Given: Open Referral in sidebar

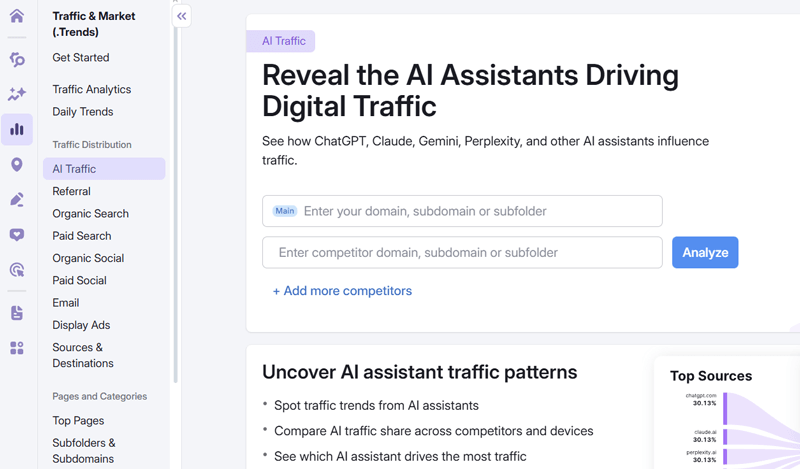Looking at the screenshot, I should tap(71, 191).
